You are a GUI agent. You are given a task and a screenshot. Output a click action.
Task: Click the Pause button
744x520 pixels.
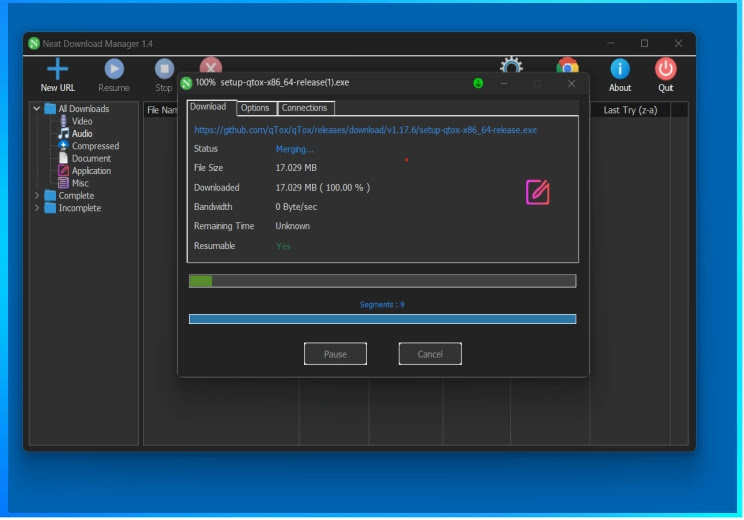coord(335,354)
